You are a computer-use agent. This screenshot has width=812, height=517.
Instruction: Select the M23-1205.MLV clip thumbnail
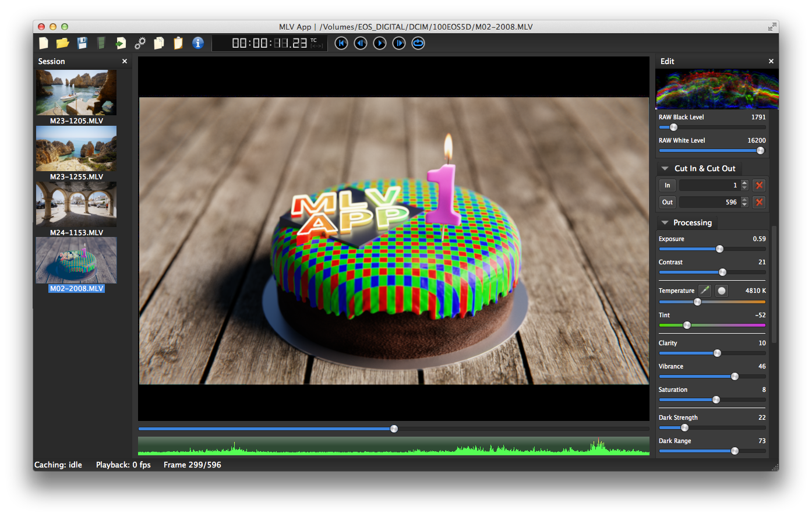pyautogui.click(x=76, y=93)
